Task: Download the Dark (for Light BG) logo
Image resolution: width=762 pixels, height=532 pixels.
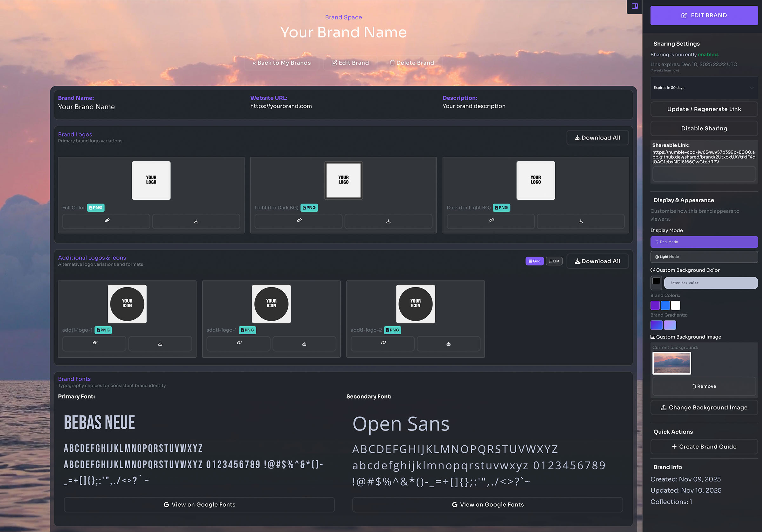Action: click(x=580, y=221)
